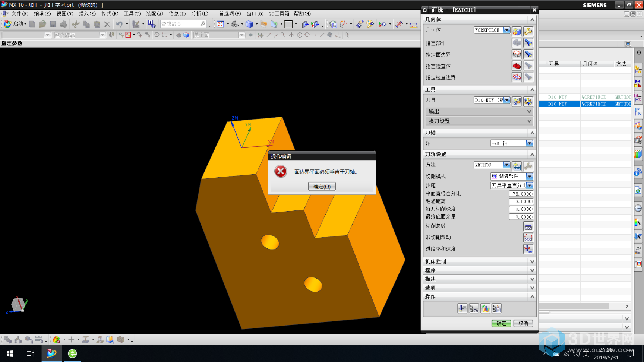Click new geometry icon beside WORKPIECE

click(517, 31)
